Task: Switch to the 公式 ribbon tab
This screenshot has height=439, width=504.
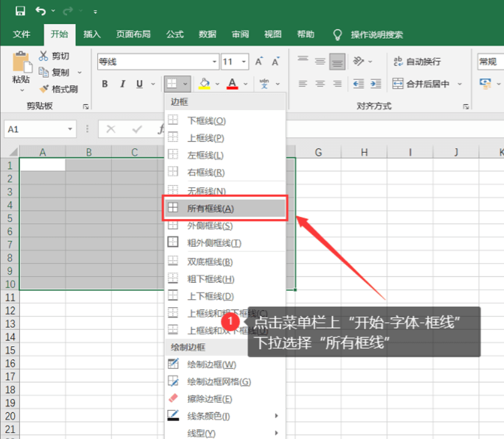Action: point(175,34)
